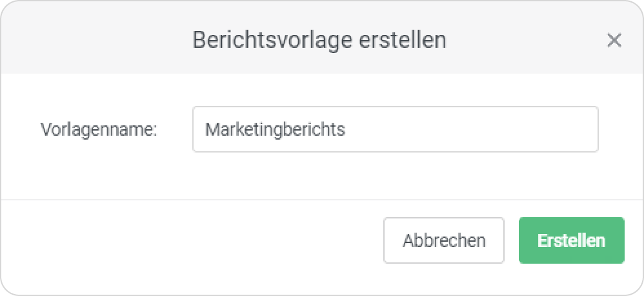Click the Berichtsvorlage erstellen title
The image size is (644, 296).
[319, 40]
